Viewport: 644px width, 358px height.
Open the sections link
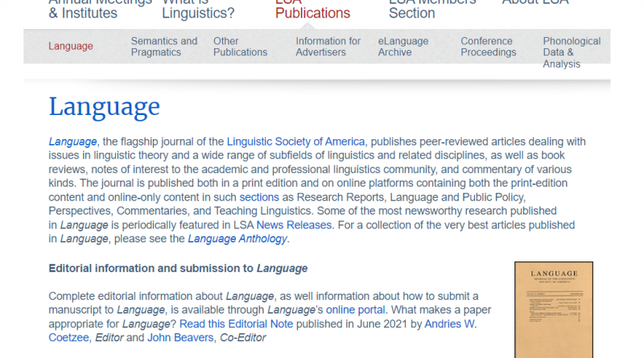pyautogui.click(x=259, y=197)
